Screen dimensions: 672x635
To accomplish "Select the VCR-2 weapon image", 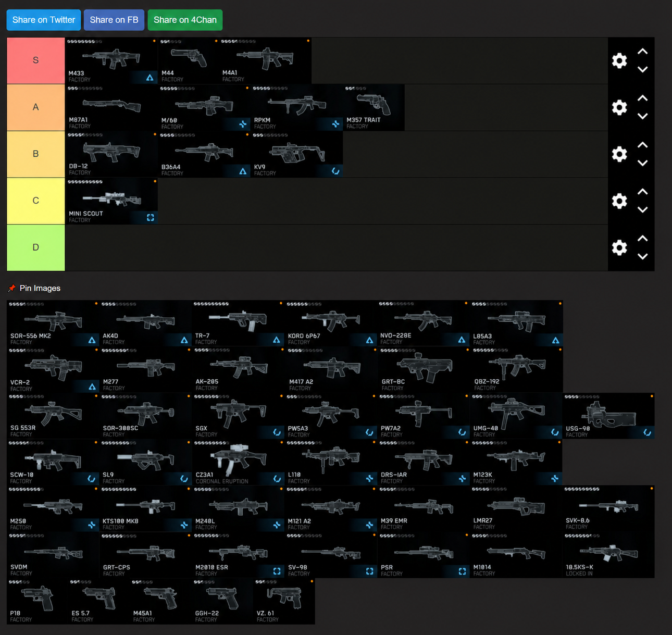I will click(53, 369).
